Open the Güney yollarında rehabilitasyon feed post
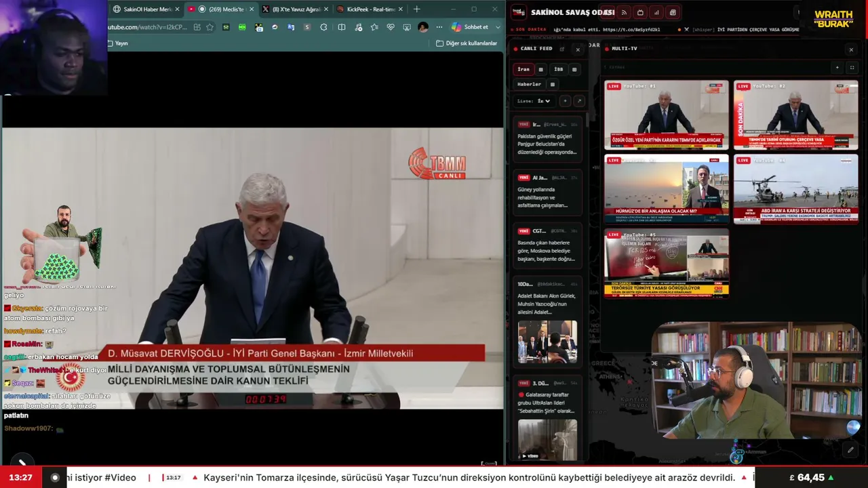This screenshot has height=488, width=868. click(547, 192)
